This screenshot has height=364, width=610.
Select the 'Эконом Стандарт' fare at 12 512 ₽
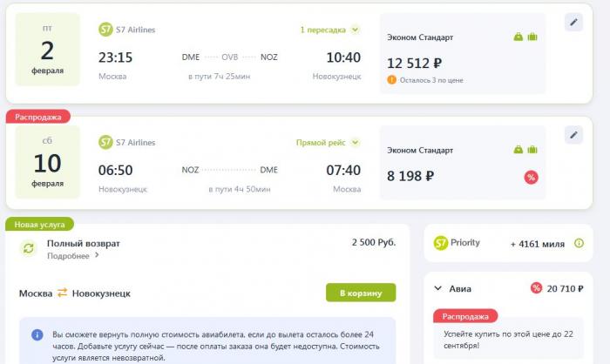click(x=463, y=54)
